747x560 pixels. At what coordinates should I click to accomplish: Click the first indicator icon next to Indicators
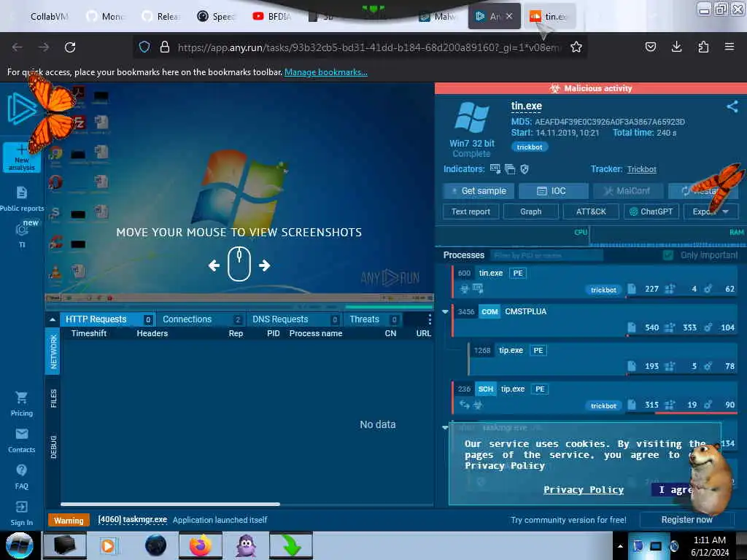coord(495,168)
